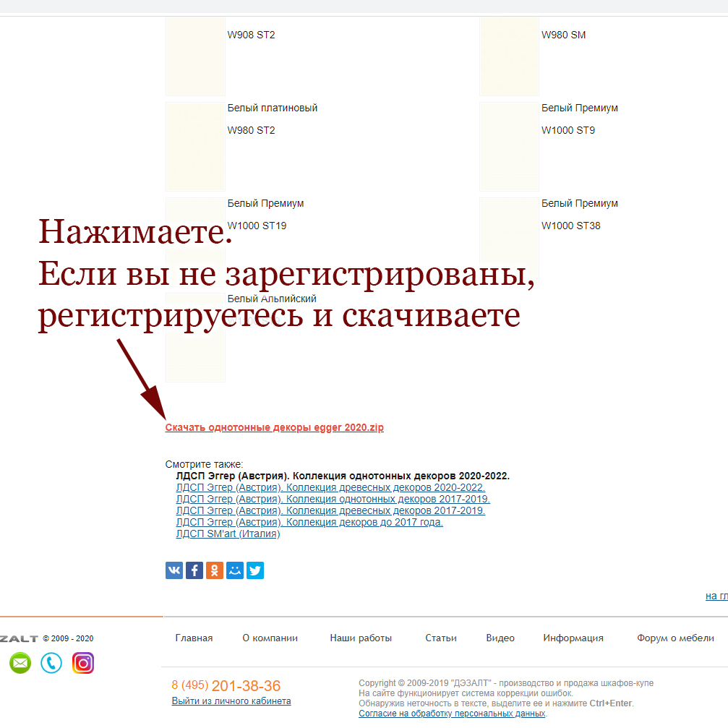Click the blue phone call icon
728x728 pixels.
tap(51, 663)
